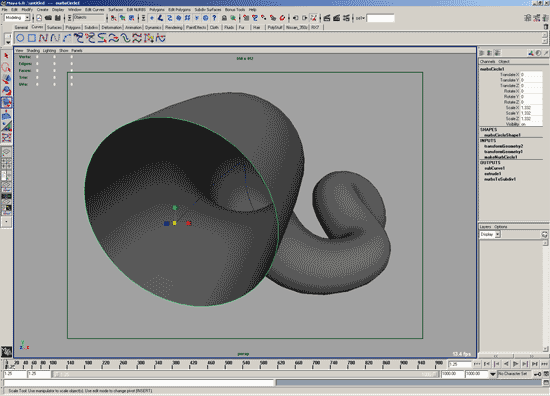Select the transformGeometry2 input node
Image resolution: width=550 pixels, height=396 pixels.
[503, 146]
